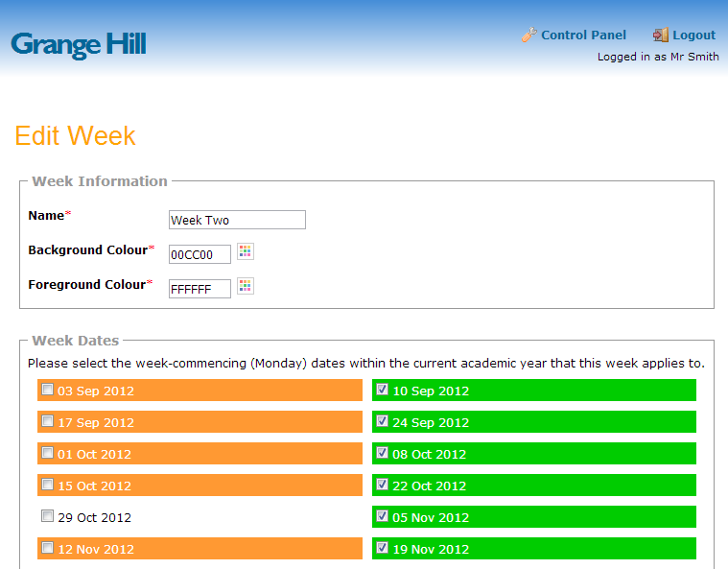The width and height of the screenshot is (728, 569).
Task: Click the Foreground Colour hex field
Action: [200, 289]
